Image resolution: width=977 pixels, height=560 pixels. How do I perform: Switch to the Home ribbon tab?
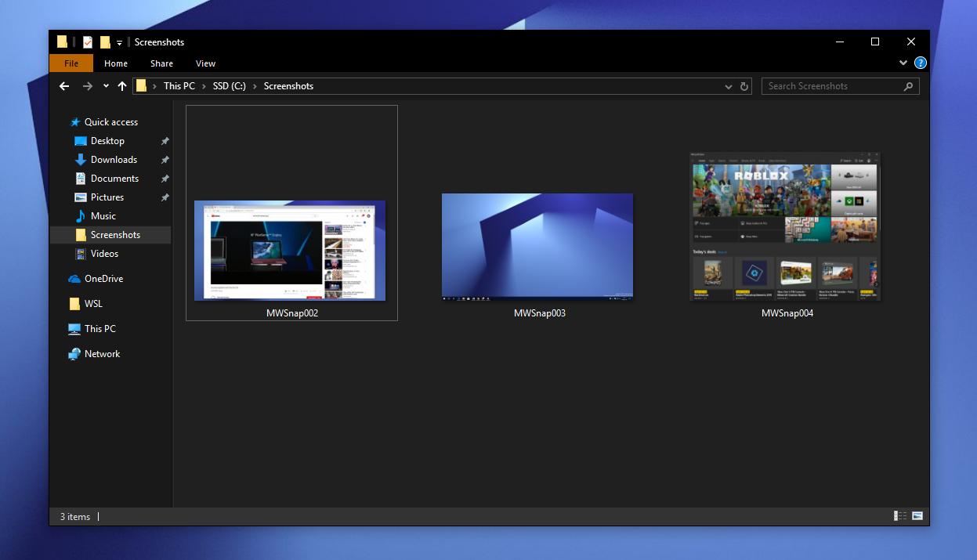tap(116, 63)
